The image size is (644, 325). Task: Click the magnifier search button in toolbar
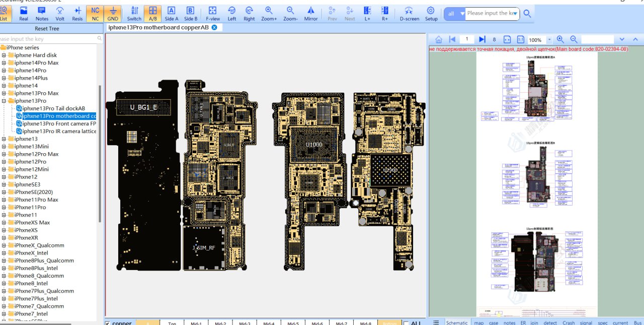click(x=527, y=14)
